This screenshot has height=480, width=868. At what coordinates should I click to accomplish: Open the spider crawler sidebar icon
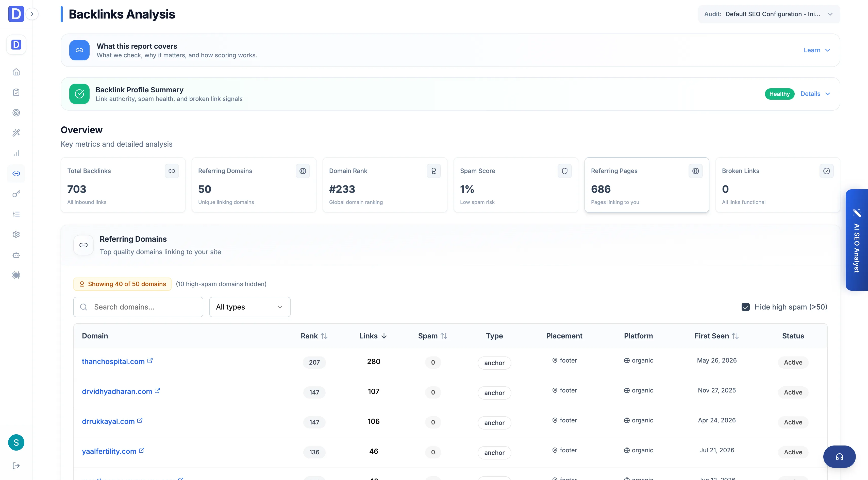16,275
